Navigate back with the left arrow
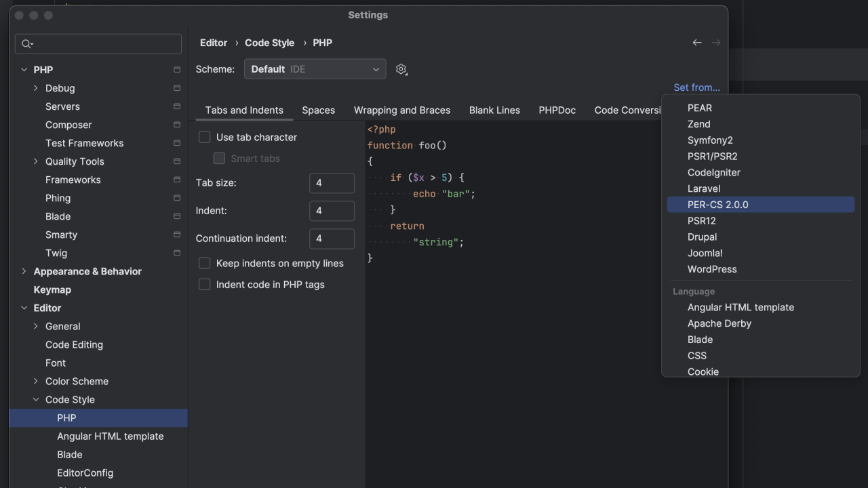Image resolution: width=868 pixels, height=488 pixels. pos(696,43)
